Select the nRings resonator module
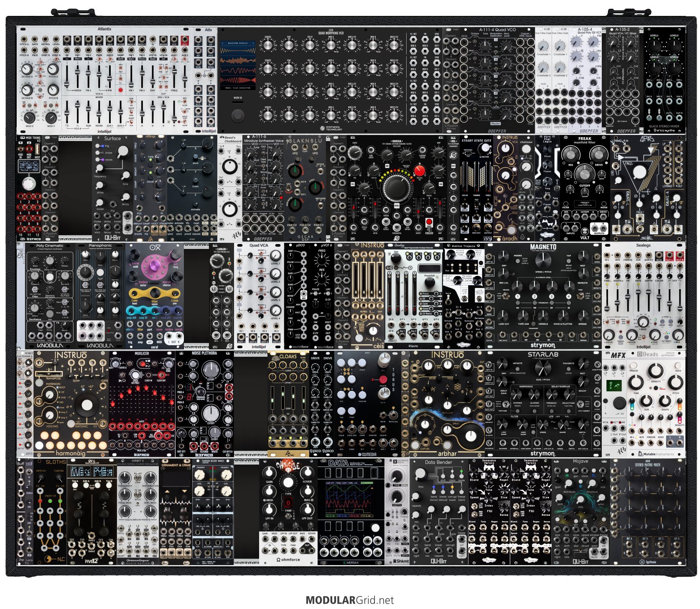This screenshot has height=609, width=700. (150, 188)
